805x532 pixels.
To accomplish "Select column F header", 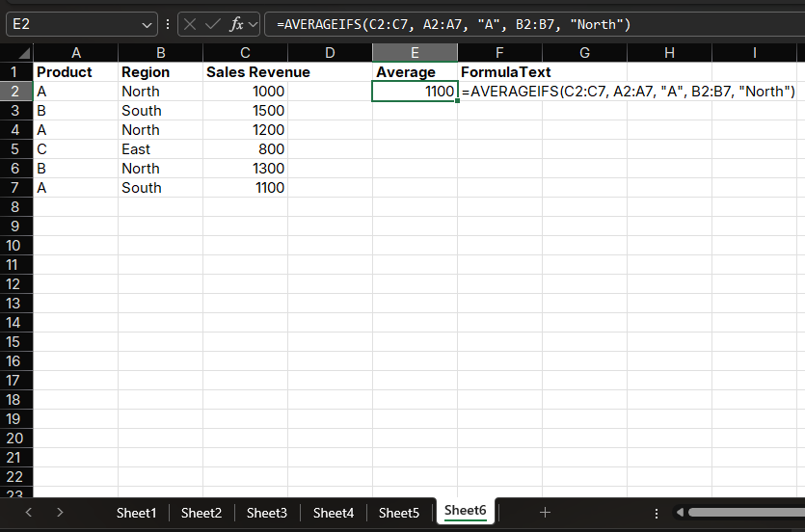I will pyautogui.click(x=499, y=53).
